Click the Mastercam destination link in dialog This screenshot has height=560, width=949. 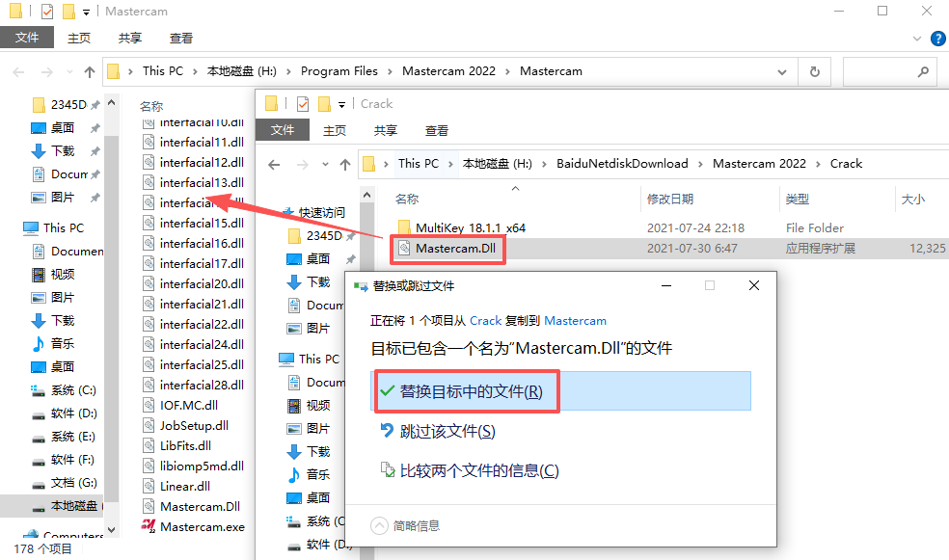575,320
